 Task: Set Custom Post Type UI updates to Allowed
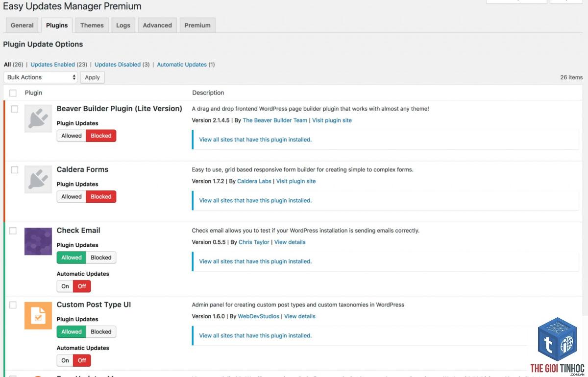[x=72, y=332]
